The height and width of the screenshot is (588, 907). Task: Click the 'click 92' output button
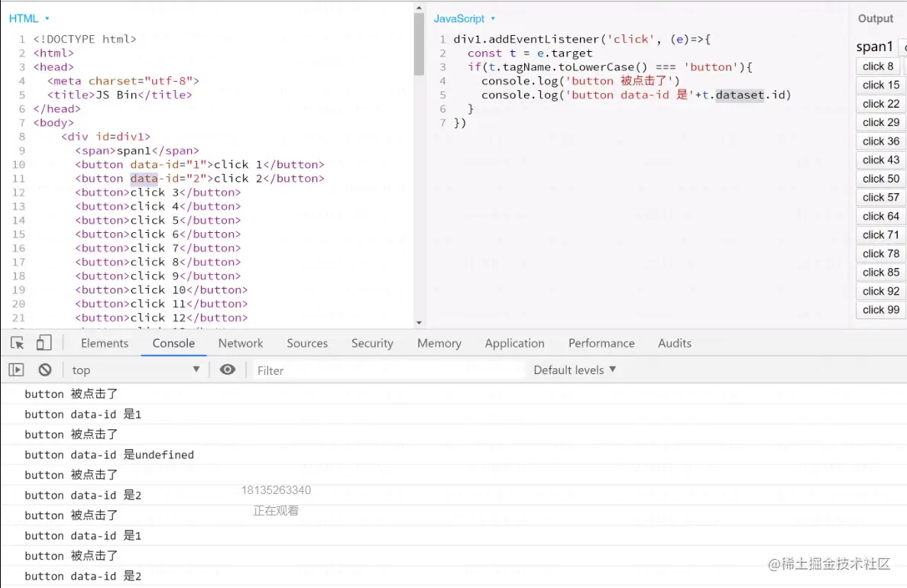(x=880, y=291)
